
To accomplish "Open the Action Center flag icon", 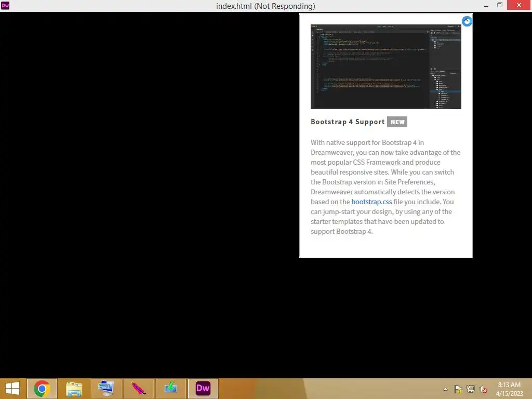I will (x=458, y=389).
